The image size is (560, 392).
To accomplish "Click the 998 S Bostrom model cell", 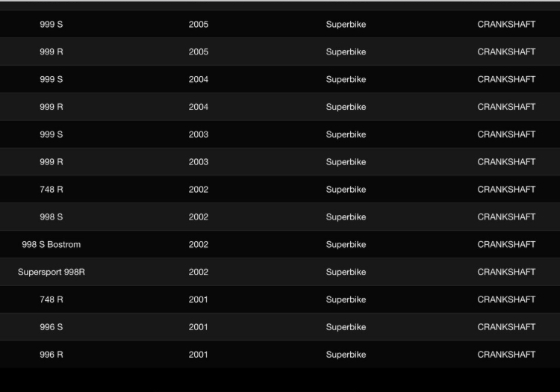I will [51, 244].
